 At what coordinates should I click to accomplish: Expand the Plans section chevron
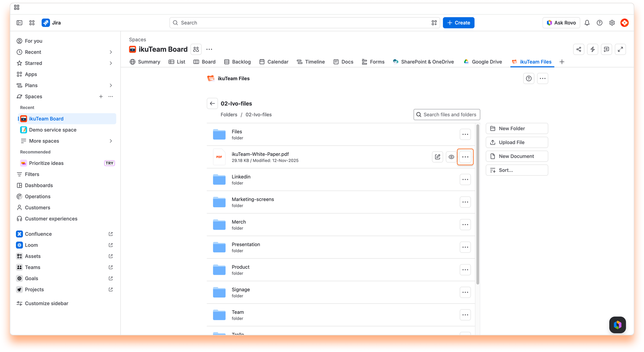(111, 85)
